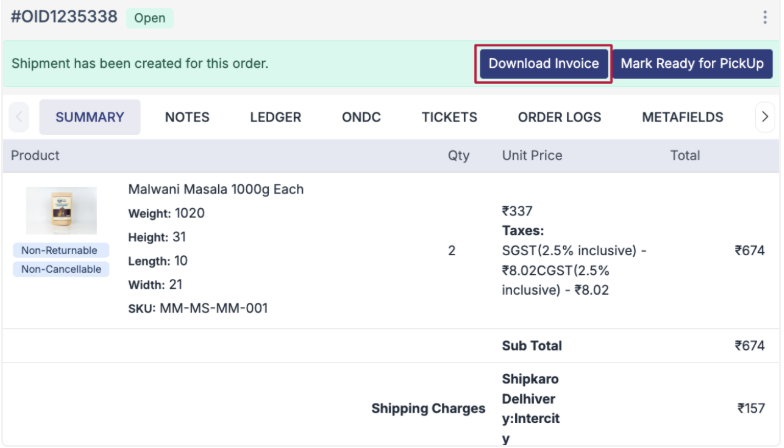The image size is (784, 448).
Task: View the TICKETS tab
Action: click(x=449, y=117)
